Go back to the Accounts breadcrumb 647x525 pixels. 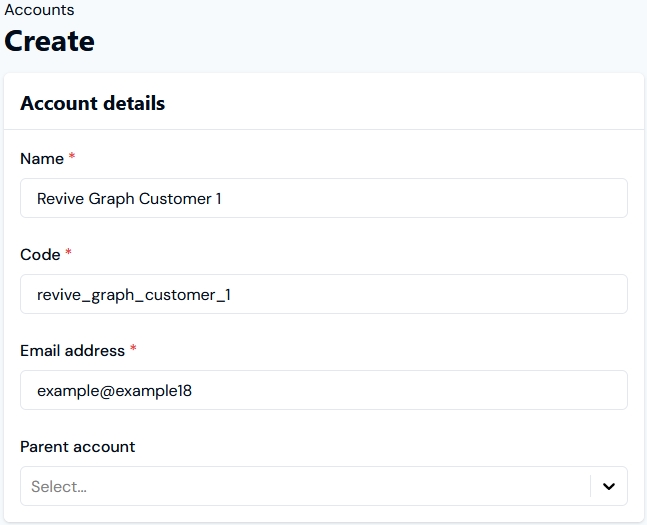coord(39,9)
